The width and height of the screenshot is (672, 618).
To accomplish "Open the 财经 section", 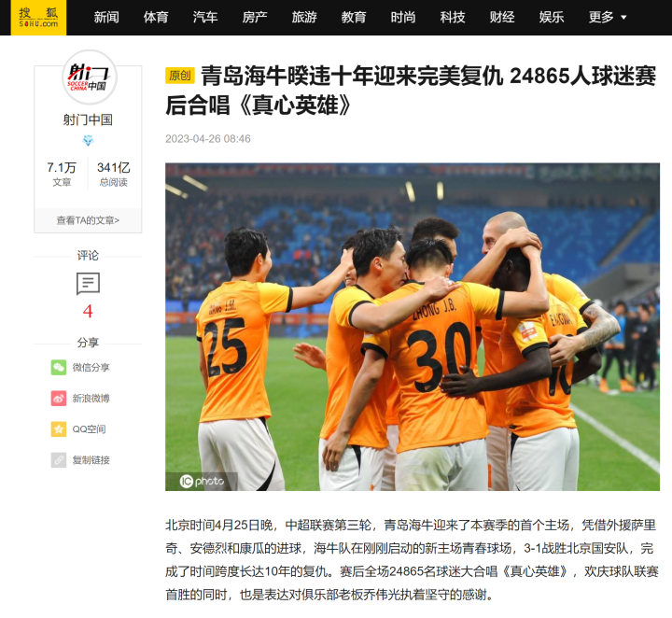I will point(502,17).
